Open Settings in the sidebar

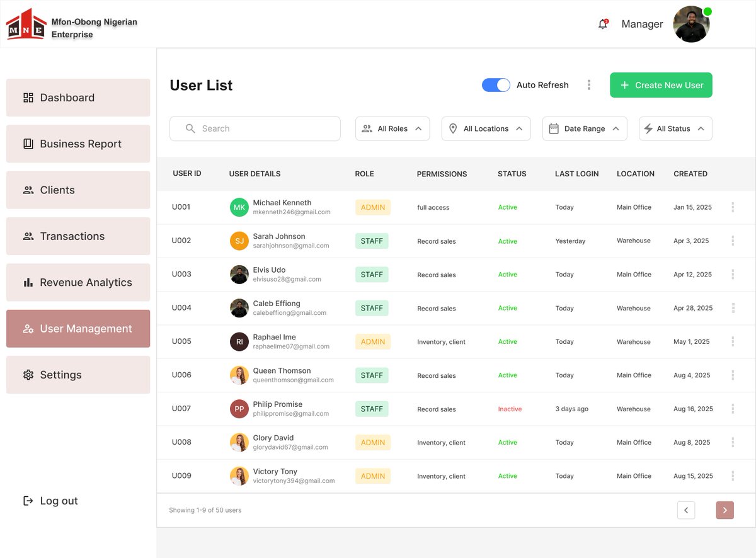point(78,375)
